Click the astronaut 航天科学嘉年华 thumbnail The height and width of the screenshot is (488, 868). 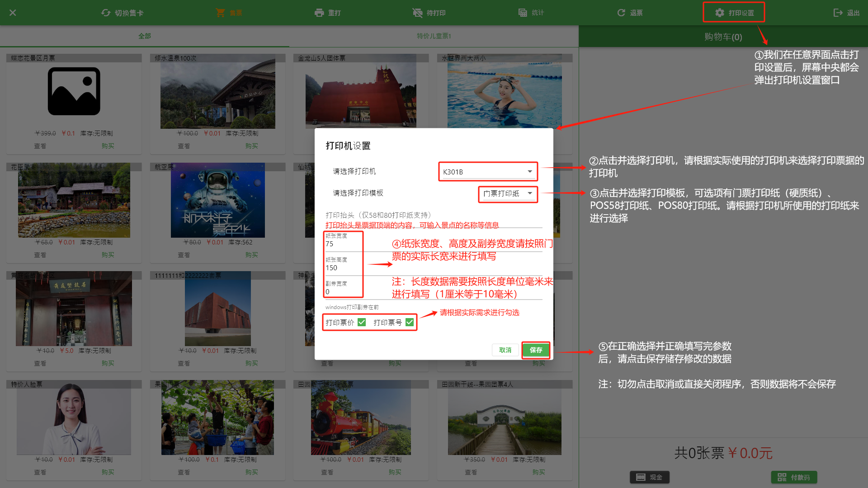pyautogui.click(x=218, y=200)
